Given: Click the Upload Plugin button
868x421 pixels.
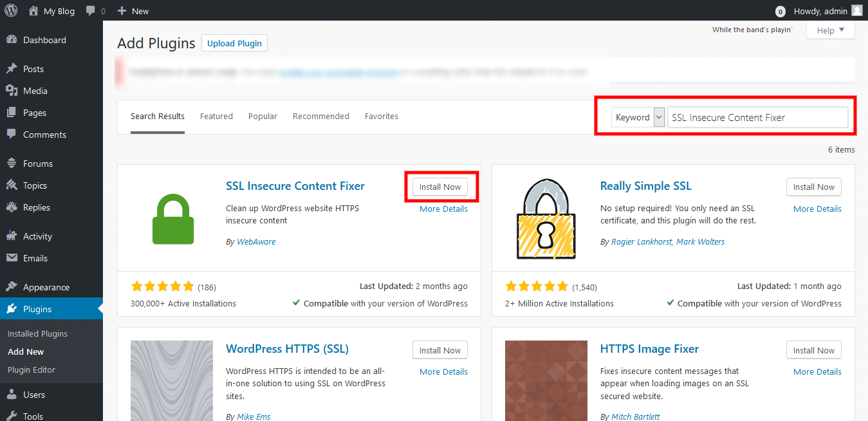Looking at the screenshot, I should tap(234, 43).
